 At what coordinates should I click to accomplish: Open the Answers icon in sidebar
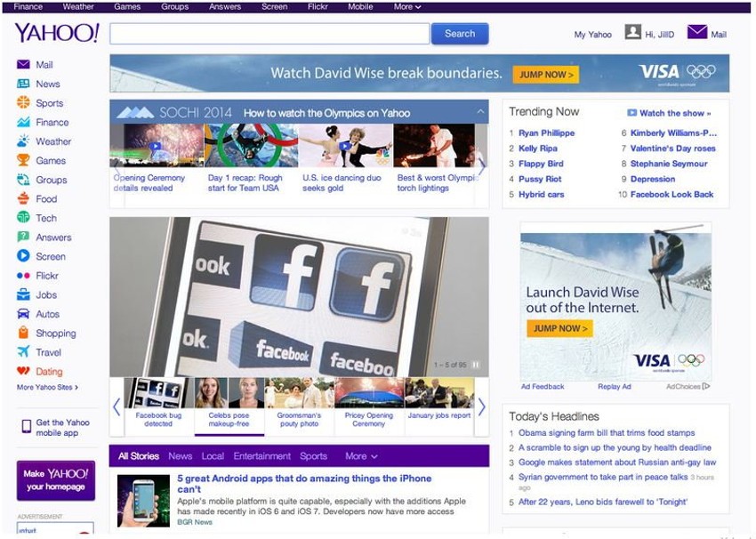[x=23, y=237]
